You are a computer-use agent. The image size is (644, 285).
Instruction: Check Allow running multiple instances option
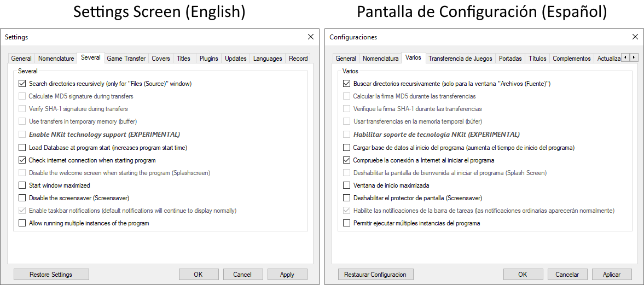point(22,223)
